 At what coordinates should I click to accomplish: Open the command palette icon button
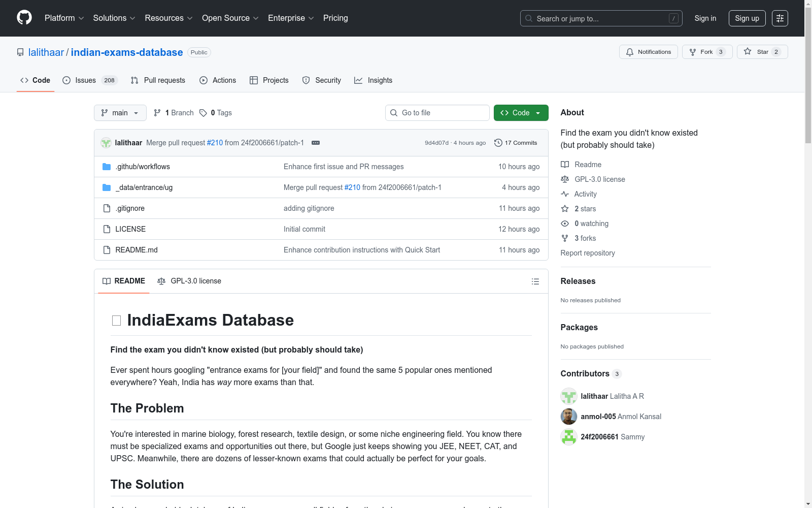point(780,18)
